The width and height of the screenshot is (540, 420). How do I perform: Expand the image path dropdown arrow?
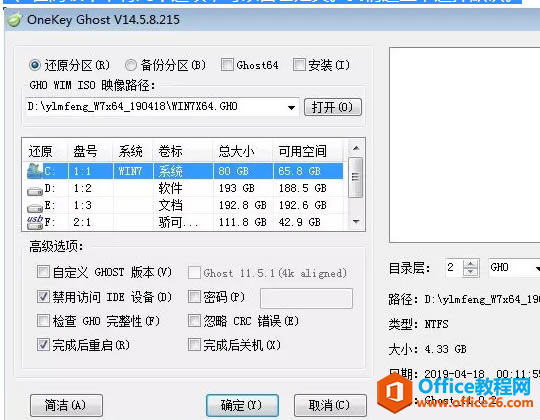291,107
